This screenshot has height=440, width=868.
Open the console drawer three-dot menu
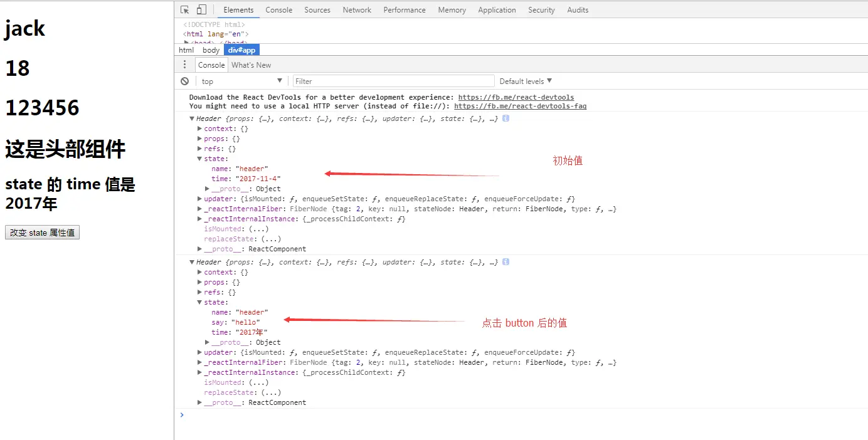pos(184,65)
